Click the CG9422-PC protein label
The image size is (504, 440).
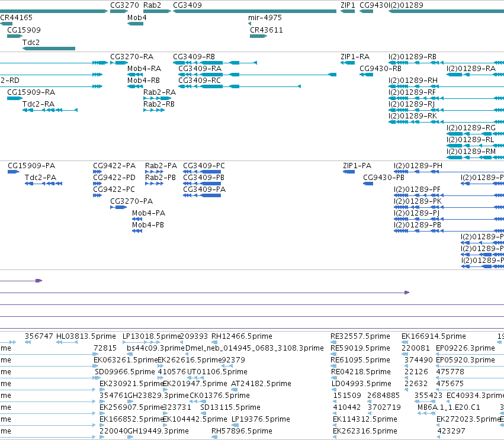click(x=114, y=190)
